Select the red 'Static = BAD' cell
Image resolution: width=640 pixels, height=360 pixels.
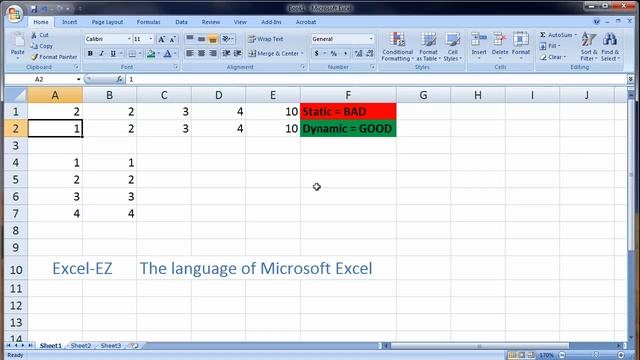(348, 111)
